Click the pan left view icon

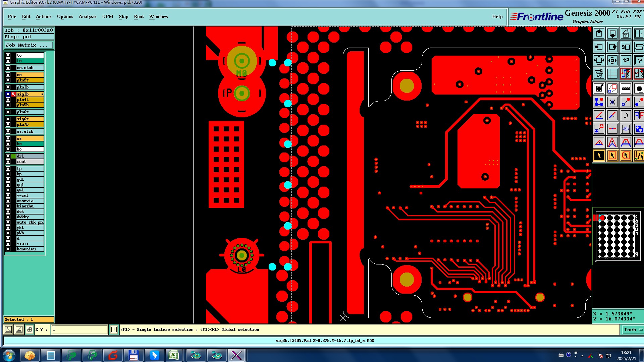[x=599, y=47]
